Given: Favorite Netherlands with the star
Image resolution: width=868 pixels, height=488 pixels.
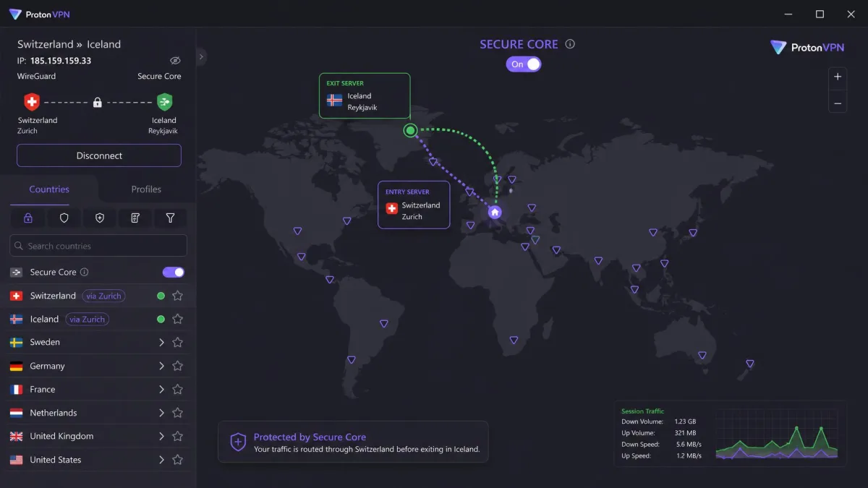Looking at the screenshot, I should [x=177, y=413].
